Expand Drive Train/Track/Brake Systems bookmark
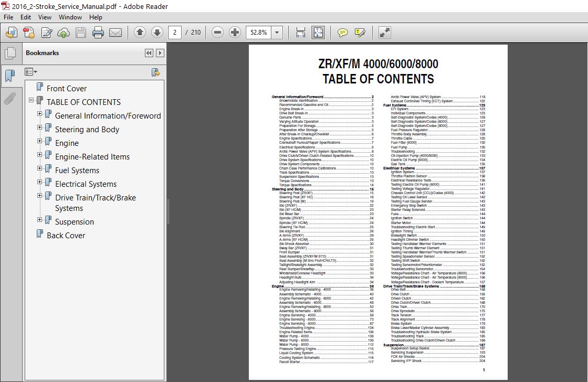Viewport: 588px width, 382px height. tap(39, 196)
